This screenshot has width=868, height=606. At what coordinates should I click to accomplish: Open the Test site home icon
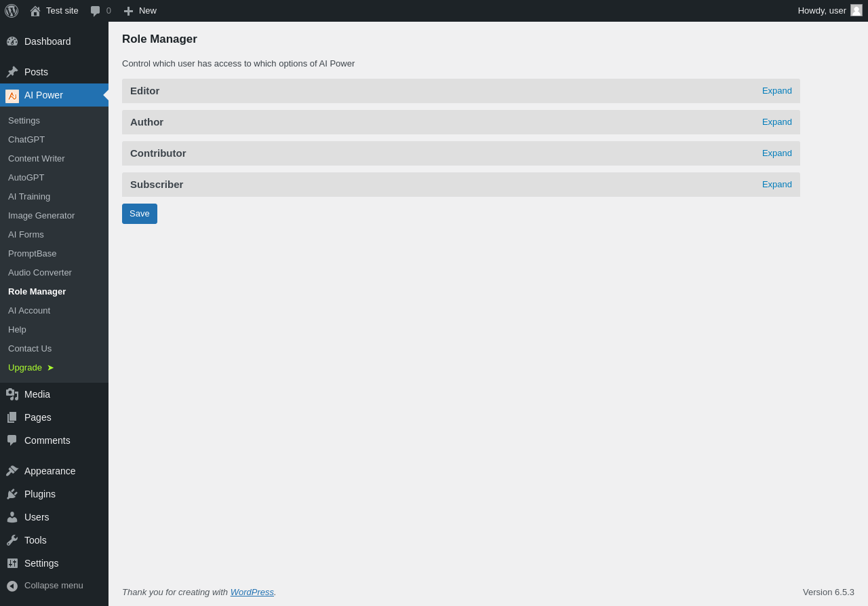(x=35, y=11)
